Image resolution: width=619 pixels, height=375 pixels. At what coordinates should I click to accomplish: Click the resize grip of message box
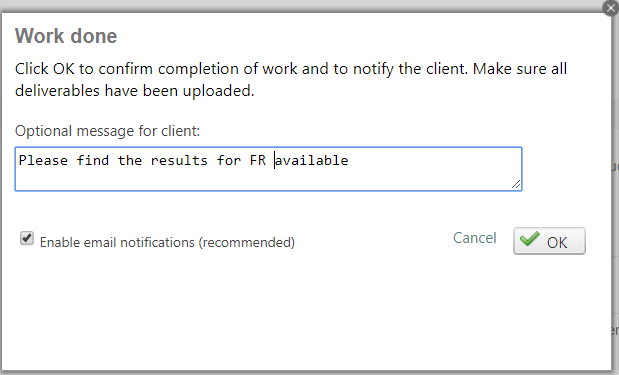[x=516, y=184]
